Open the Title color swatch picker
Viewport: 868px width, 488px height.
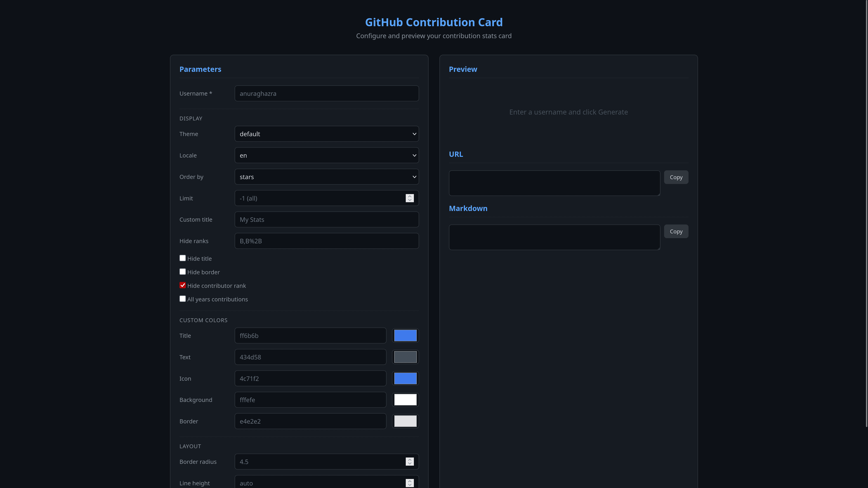(x=405, y=335)
